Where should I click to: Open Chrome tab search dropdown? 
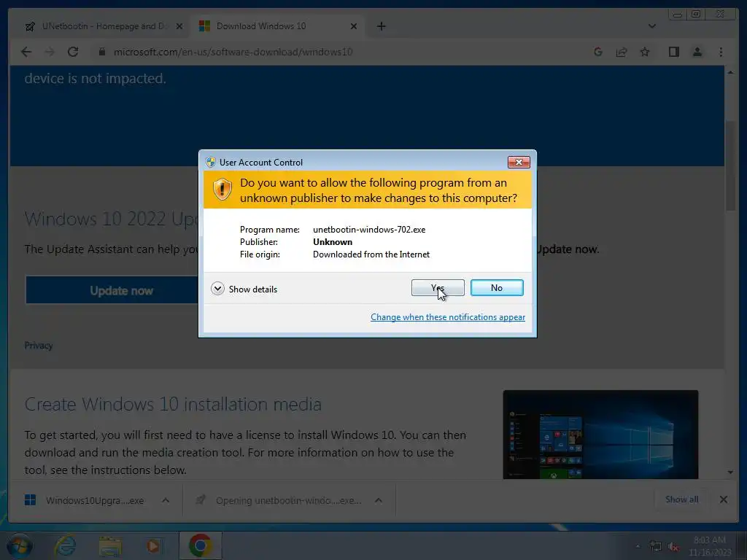point(651,26)
